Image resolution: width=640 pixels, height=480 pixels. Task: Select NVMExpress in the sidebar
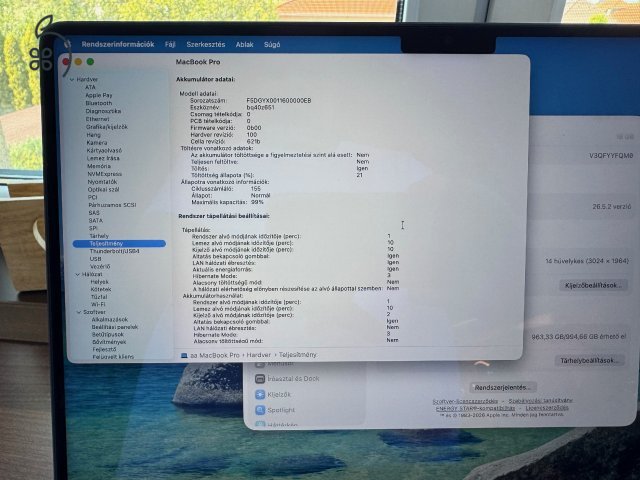click(104, 174)
